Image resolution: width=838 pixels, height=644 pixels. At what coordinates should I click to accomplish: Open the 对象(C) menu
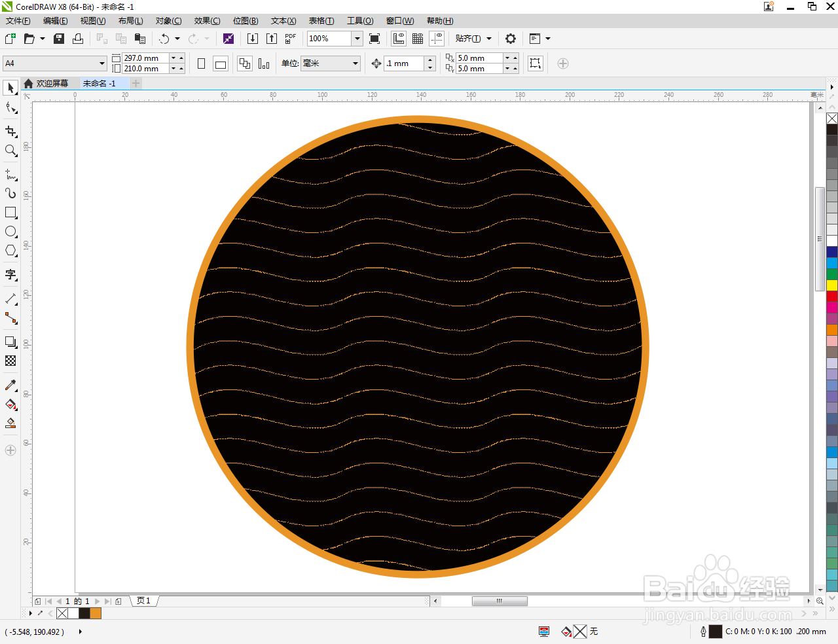[x=169, y=21]
